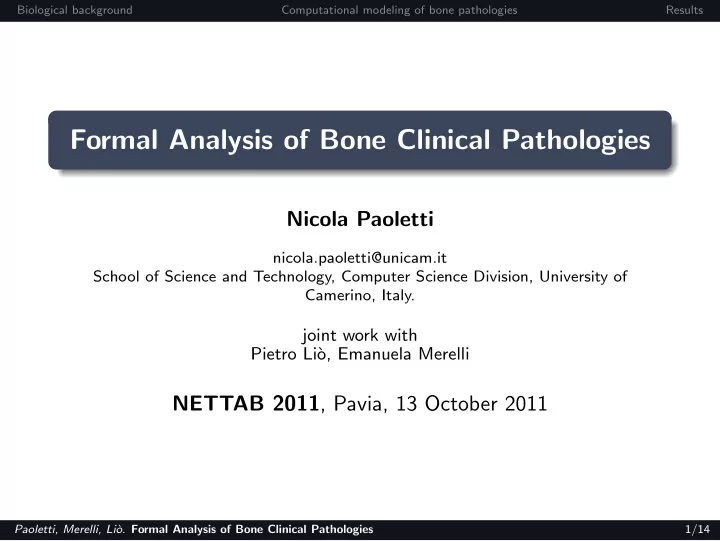Select the Pavia, 13 October 2011 date
The image size is (720, 541).
pos(440,404)
